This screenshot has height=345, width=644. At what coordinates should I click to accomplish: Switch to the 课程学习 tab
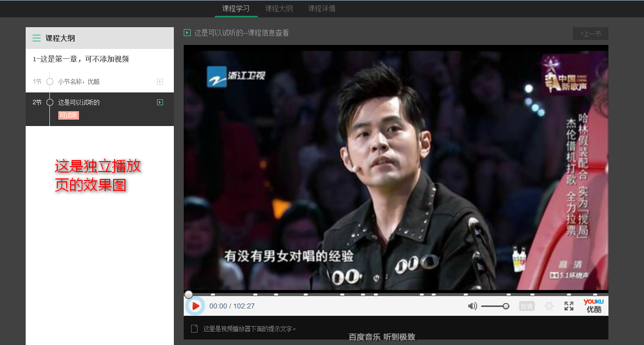pyautogui.click(x=236, y=8)
